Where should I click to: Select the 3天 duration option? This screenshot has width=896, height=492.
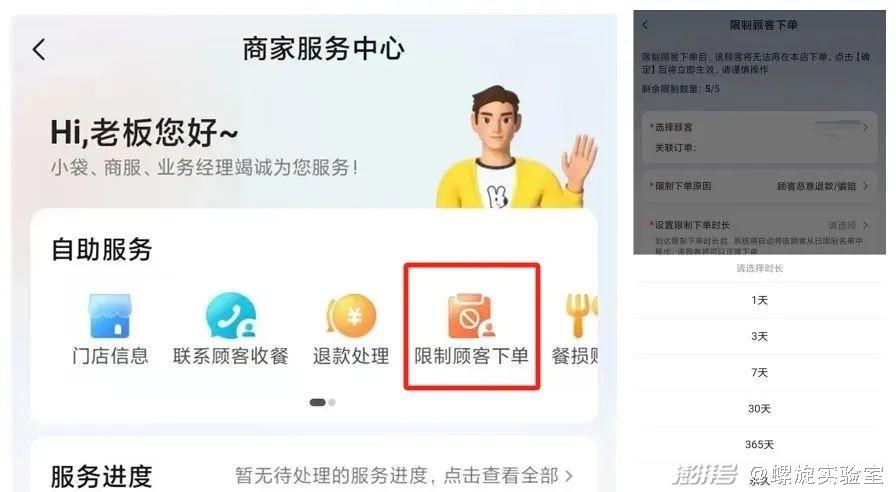click(759, 337)
